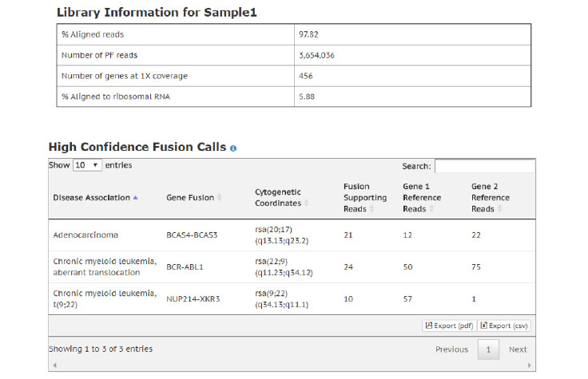This screenshot has width=588, height=379.
Task: Sort table by Cytogenetic Coordinates
Action: [307, 203]
